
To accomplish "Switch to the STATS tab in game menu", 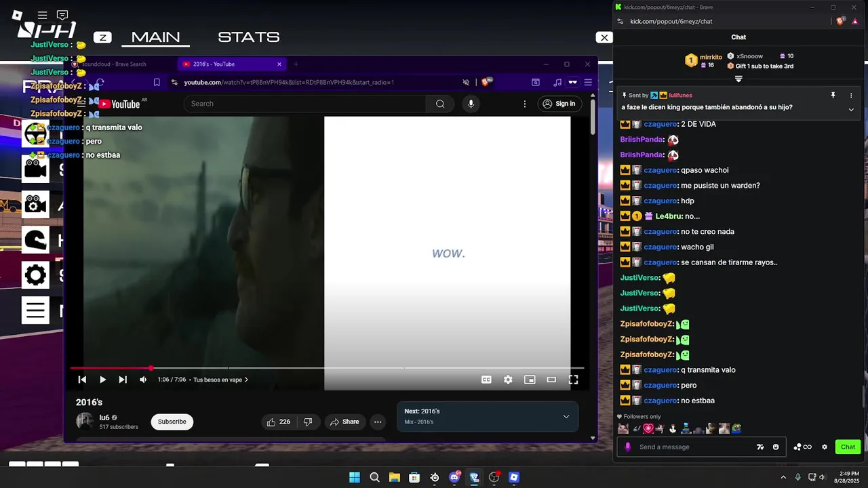I will 249,37.
